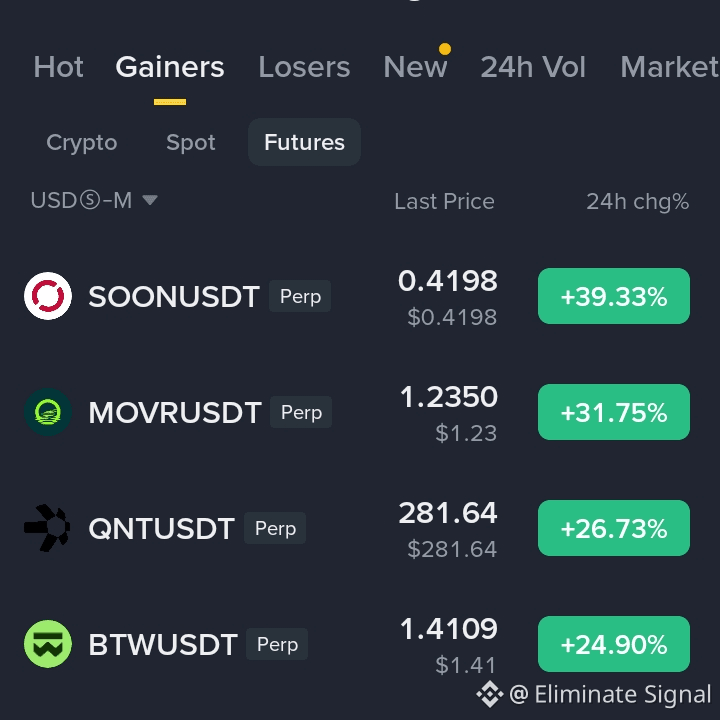
Task: Select the Futures filter chip
Action: pyautogui.click(x=304, y=142)
